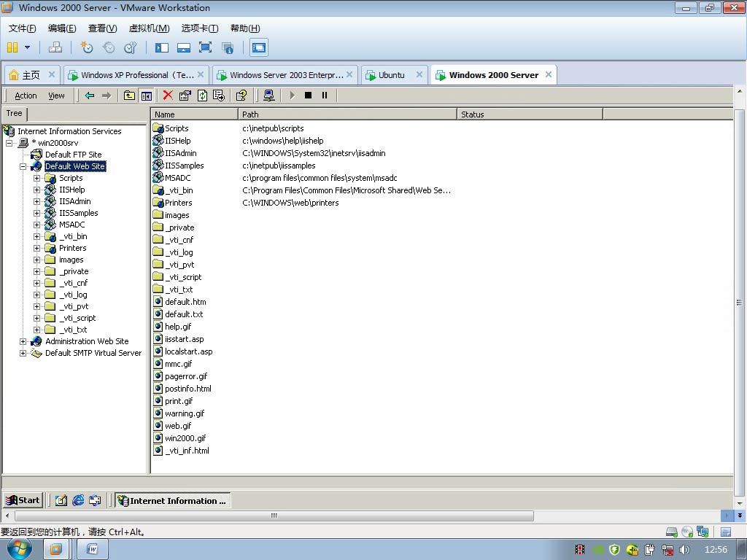
Task: Open the 文件(F) menu
Action: click(23, 28)
